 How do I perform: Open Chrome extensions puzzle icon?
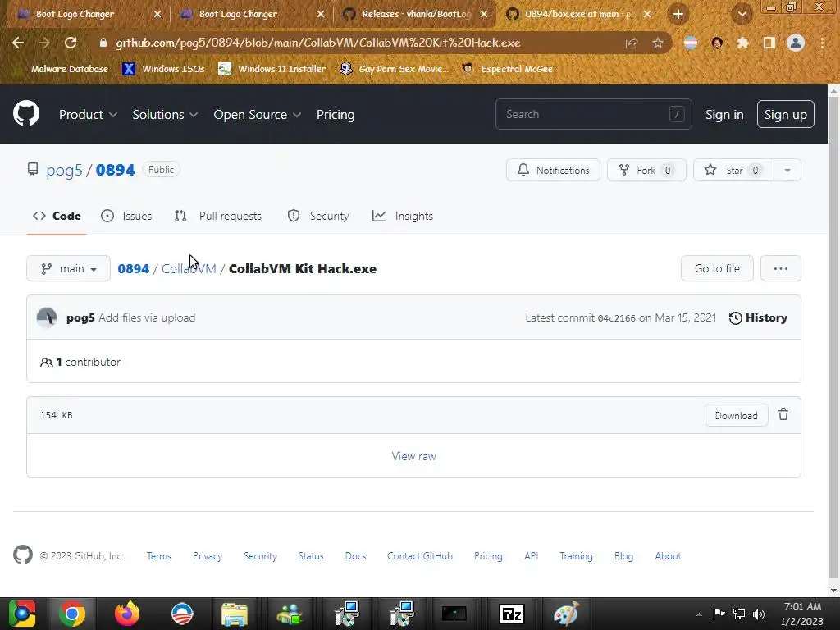(742, 43)
